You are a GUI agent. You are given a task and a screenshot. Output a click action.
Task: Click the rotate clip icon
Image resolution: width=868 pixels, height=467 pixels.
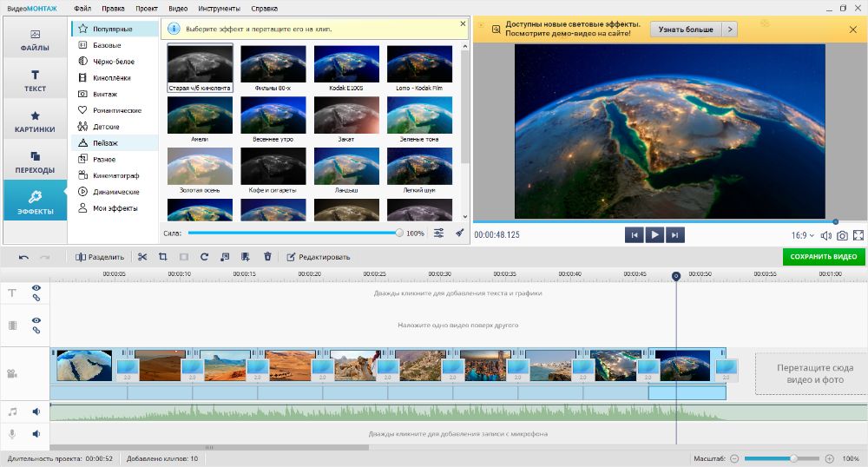(x=204, y=257)
